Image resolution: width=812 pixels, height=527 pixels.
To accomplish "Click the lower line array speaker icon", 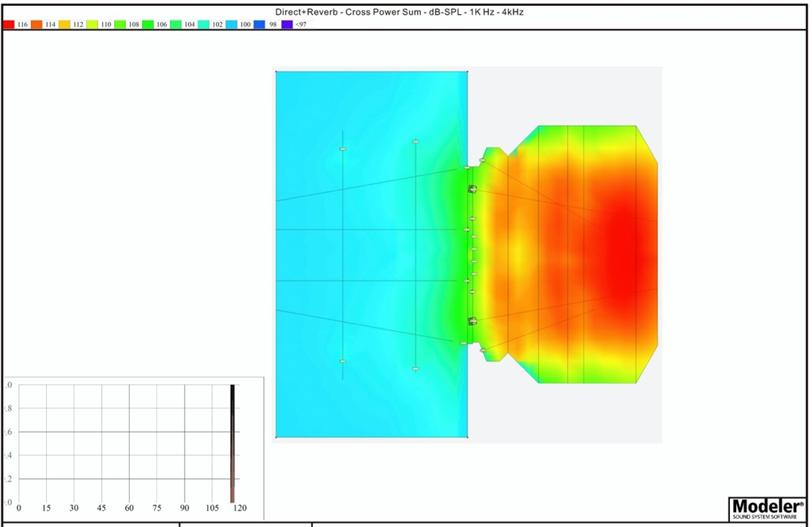I will coord(472,321).
